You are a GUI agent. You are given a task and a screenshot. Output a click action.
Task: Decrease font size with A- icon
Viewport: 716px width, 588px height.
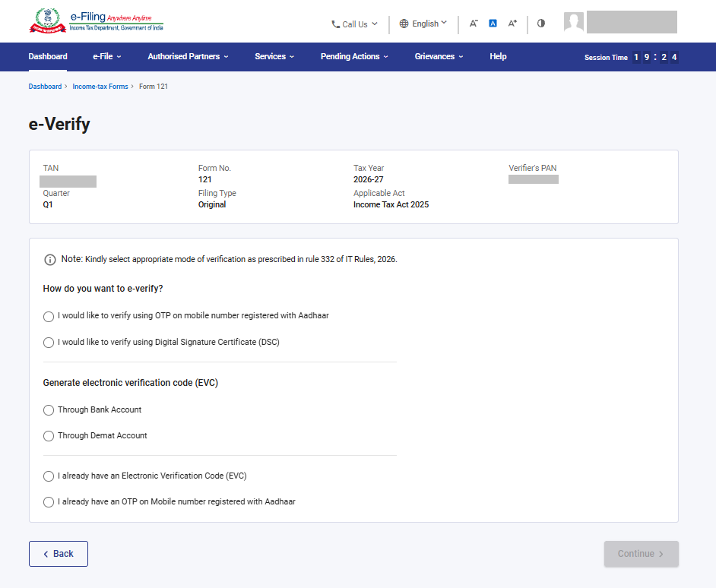point(474,24)
